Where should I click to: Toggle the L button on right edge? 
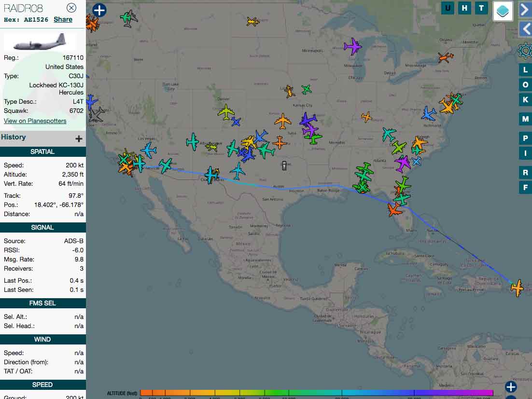(x=525, y=70)
